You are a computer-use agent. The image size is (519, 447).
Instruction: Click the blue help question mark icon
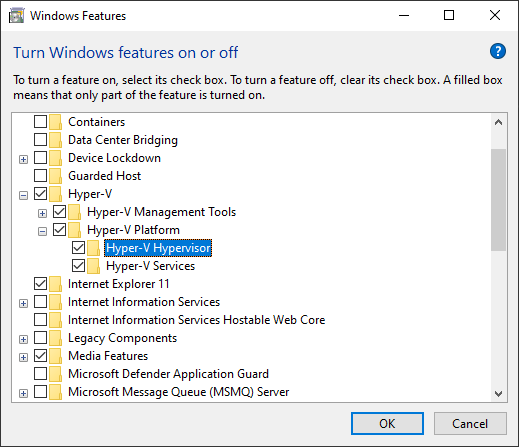498,51
